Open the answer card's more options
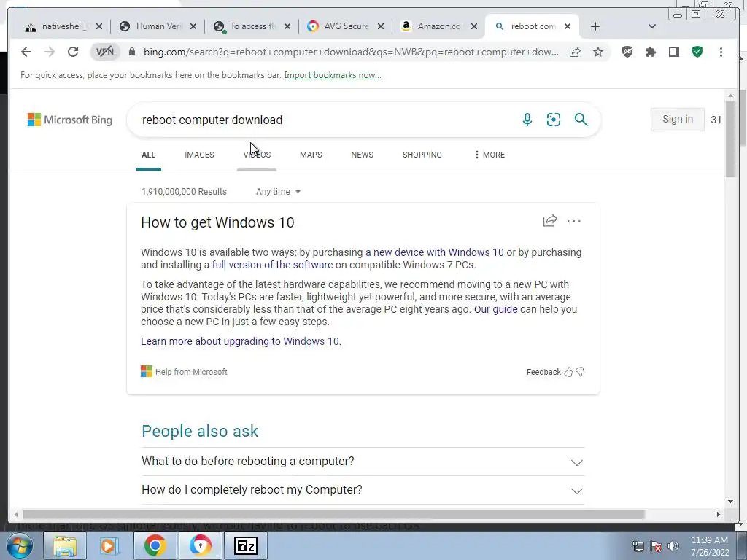This screenshot has width=747, height=560. [x=574, y=221]
